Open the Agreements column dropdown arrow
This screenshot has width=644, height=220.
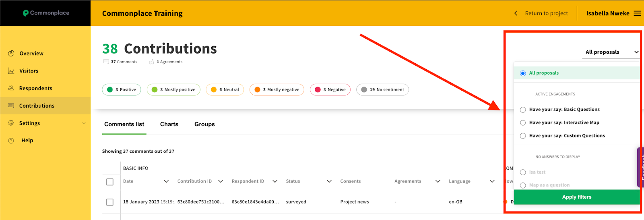point(438,181)
